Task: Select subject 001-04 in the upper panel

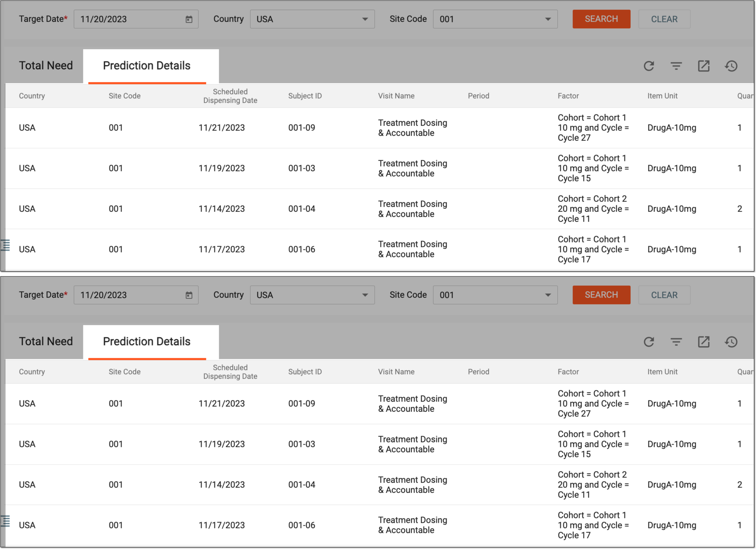Action: click(x=302, y=209)
